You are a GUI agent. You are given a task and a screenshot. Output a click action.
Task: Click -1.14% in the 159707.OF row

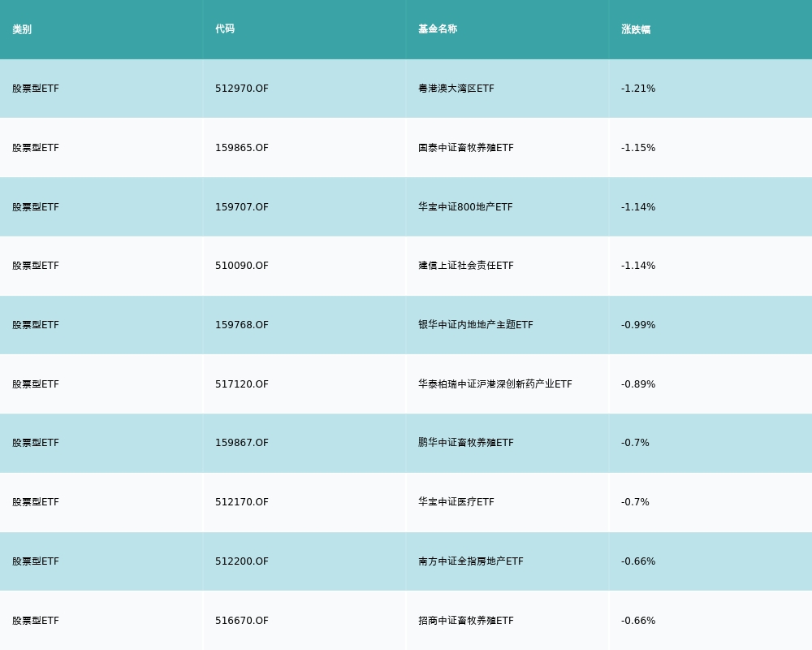coord(638,207)
